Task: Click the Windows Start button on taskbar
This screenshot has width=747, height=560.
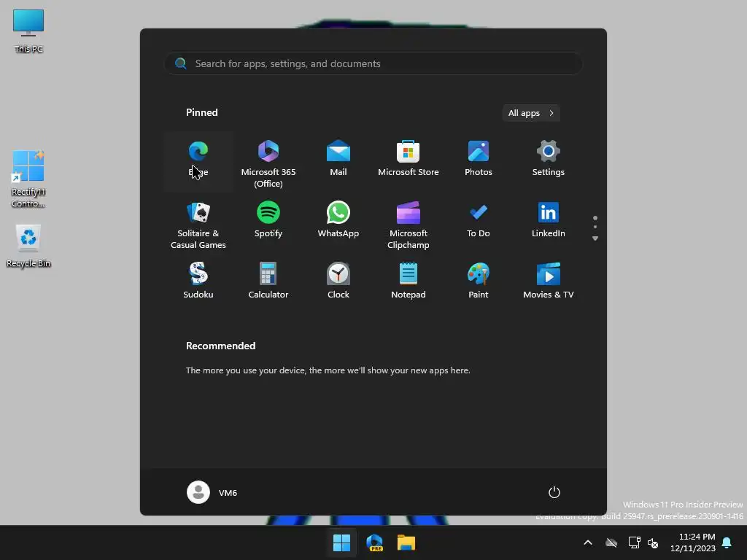Action: point(341,542)
